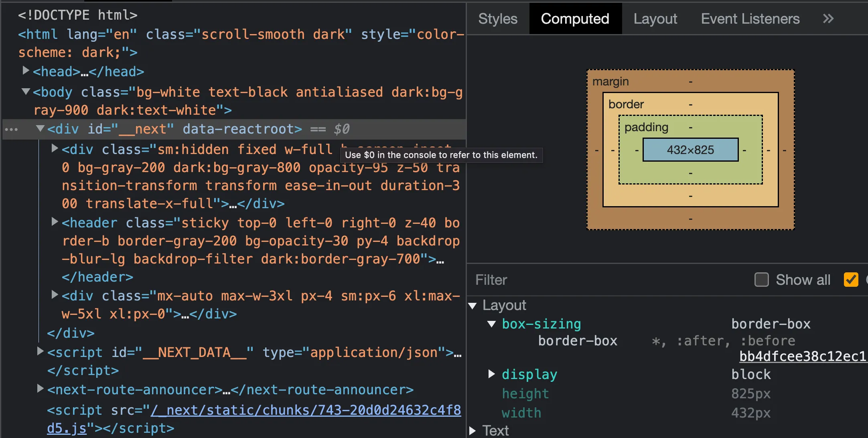Click the display block value
The height and width of the screenshot is (438, 868).
(x=751, y=374)
